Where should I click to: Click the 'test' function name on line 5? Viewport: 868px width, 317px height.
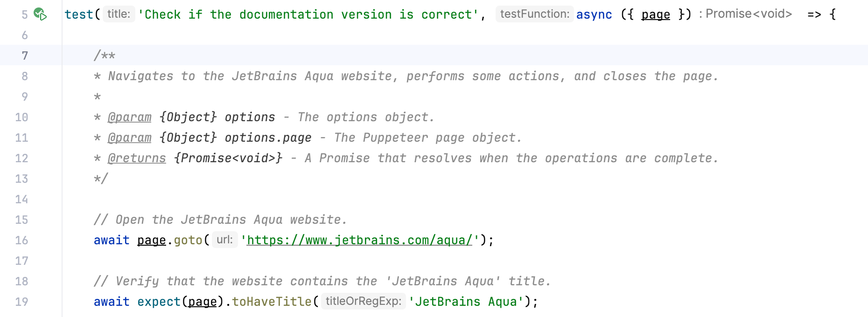click(x=79, y=14)
